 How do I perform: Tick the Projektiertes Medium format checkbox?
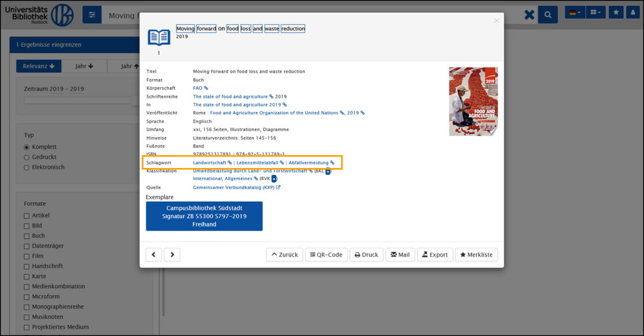tap(27, 327)
